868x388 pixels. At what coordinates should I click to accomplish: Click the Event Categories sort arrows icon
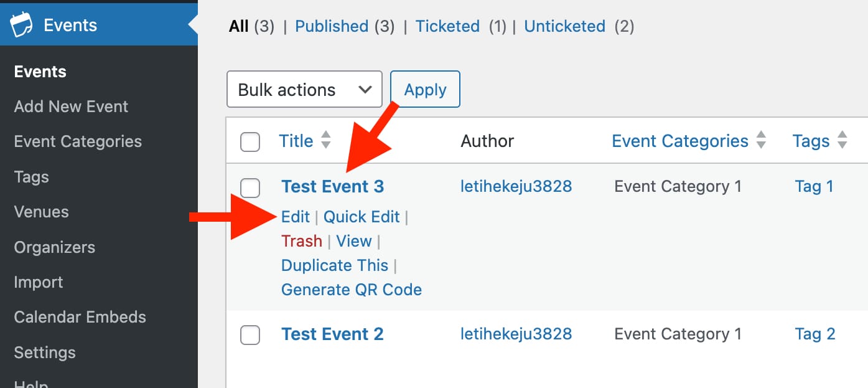click(x=761, y=141)
